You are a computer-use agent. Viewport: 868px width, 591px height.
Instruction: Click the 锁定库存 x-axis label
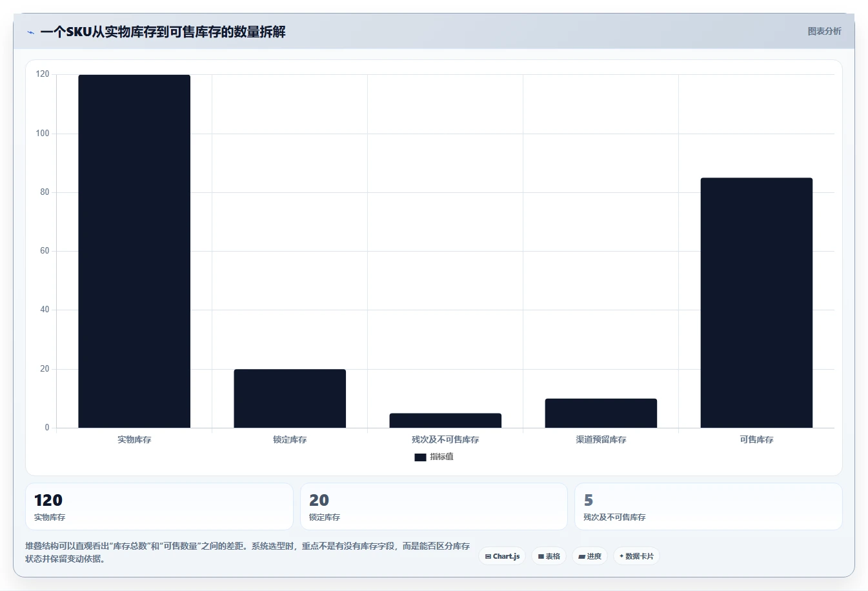point(290,439)
